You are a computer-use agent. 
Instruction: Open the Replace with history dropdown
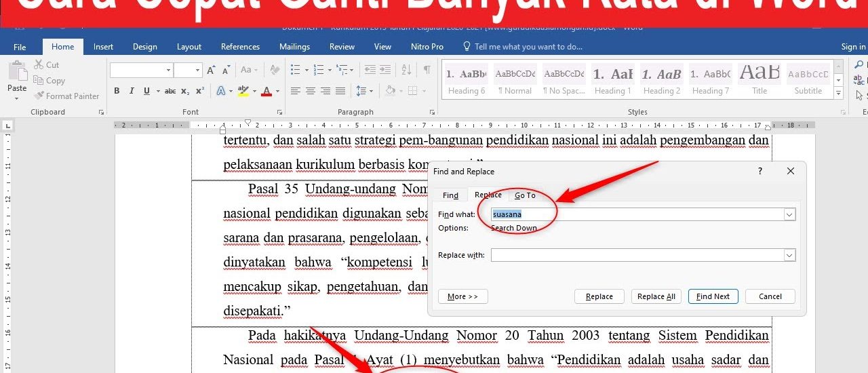(789, 255)
